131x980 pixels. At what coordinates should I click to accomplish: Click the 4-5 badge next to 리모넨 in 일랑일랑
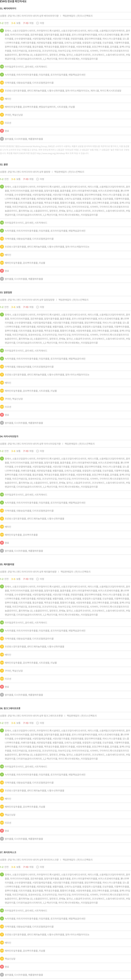point(2,407)
